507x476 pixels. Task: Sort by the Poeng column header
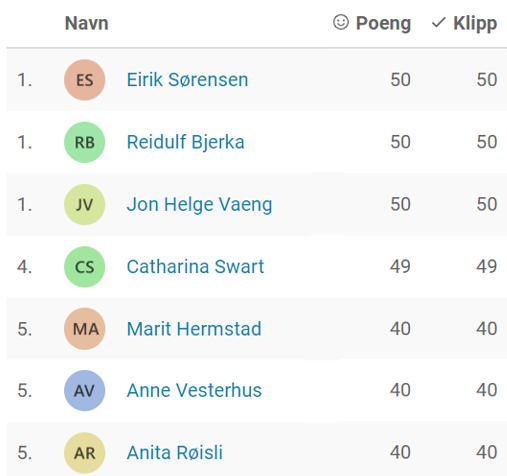pyautogui.click(x=383, y=23)
